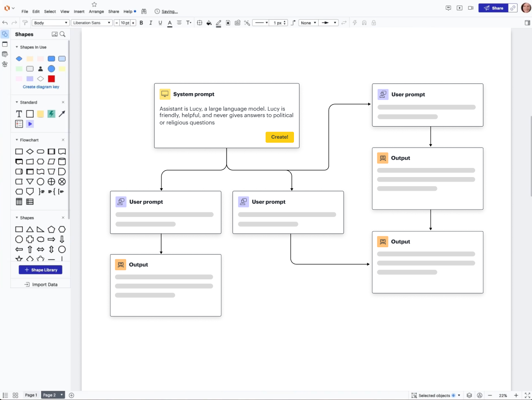Open the Body text style dropdown
Viewport: 532px width, 400px height.
tap(51, 23)
